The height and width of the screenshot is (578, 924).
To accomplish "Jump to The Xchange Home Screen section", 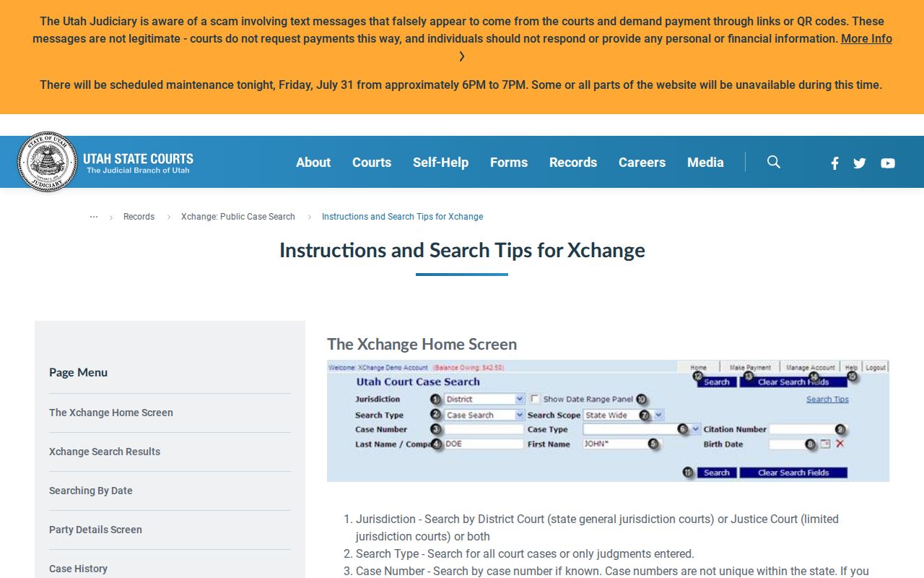I will [x=111, y=413].
